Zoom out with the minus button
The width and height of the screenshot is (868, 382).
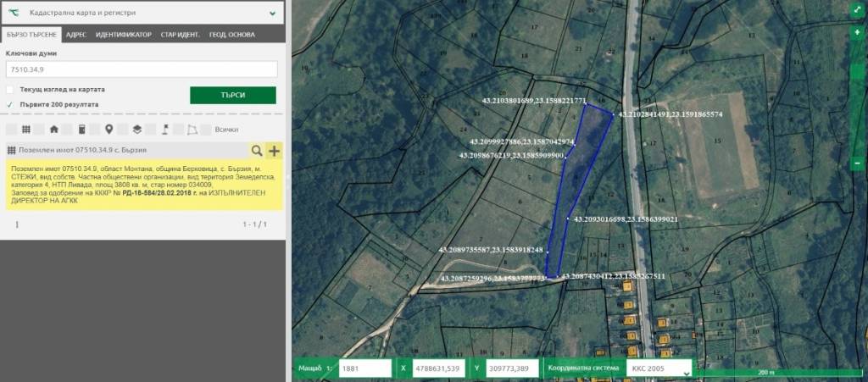(x=857, y=162)
